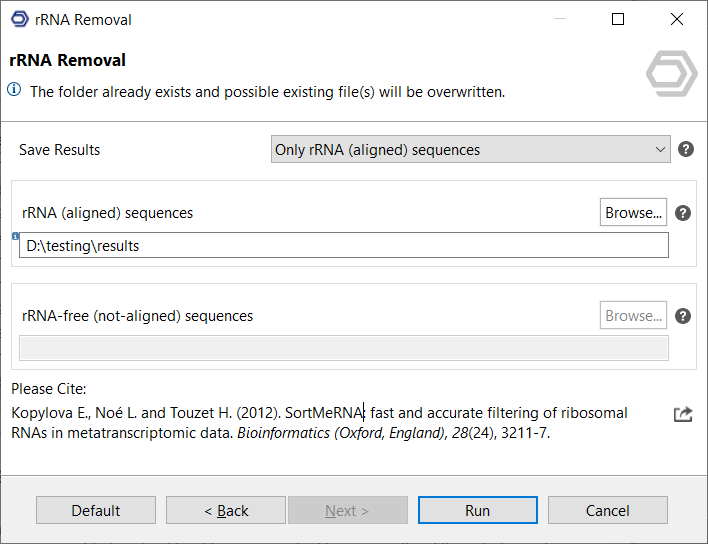The image size is (708, 544).
Task: Start rRNA removal with Run
Action: 477,510
